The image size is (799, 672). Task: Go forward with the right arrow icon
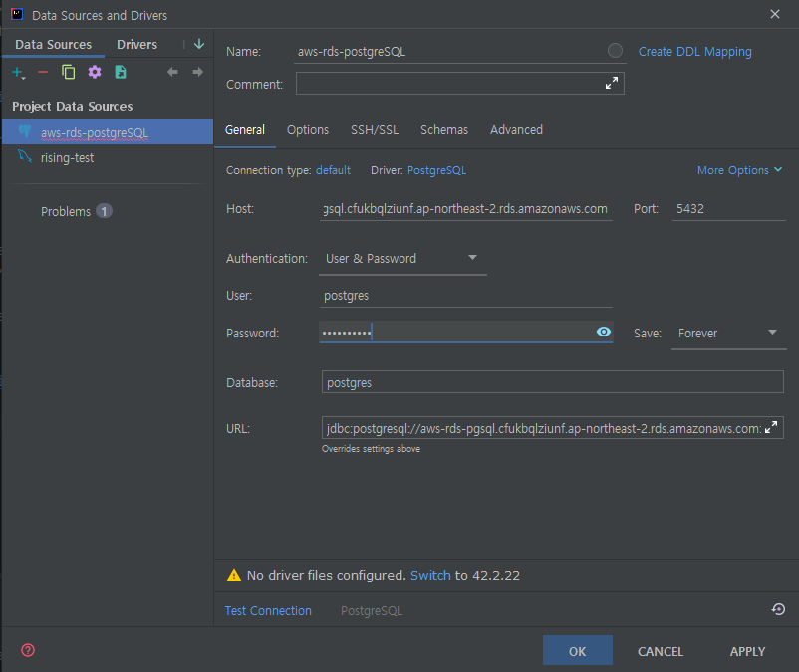click(x=197, y=72)
